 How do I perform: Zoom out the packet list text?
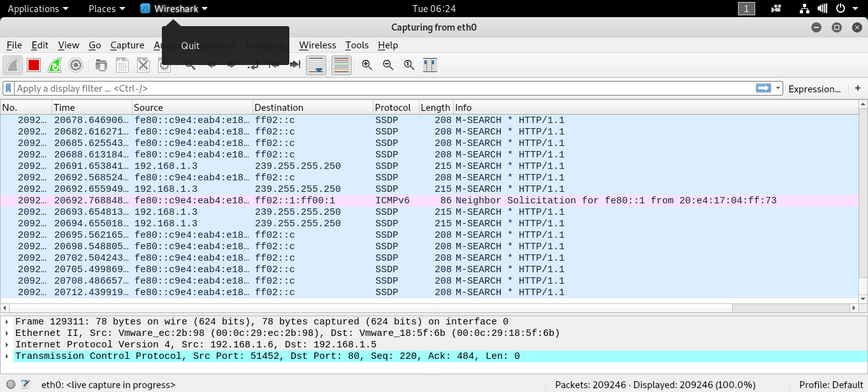click(388, 64)
